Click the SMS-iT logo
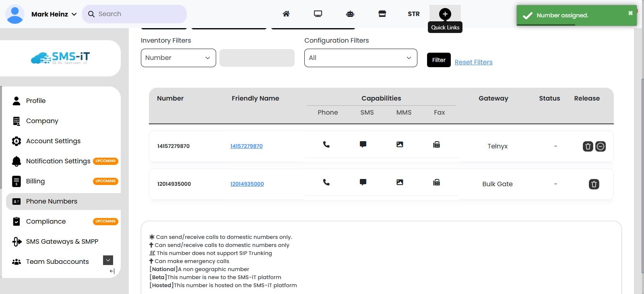 coord(60,58)
